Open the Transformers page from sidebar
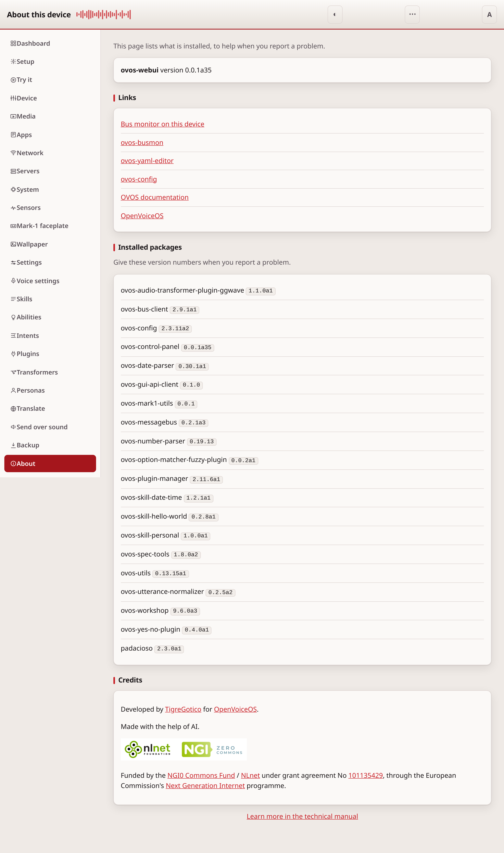The height and width of the screenshot is (853, 504). (x=50, y=372)
